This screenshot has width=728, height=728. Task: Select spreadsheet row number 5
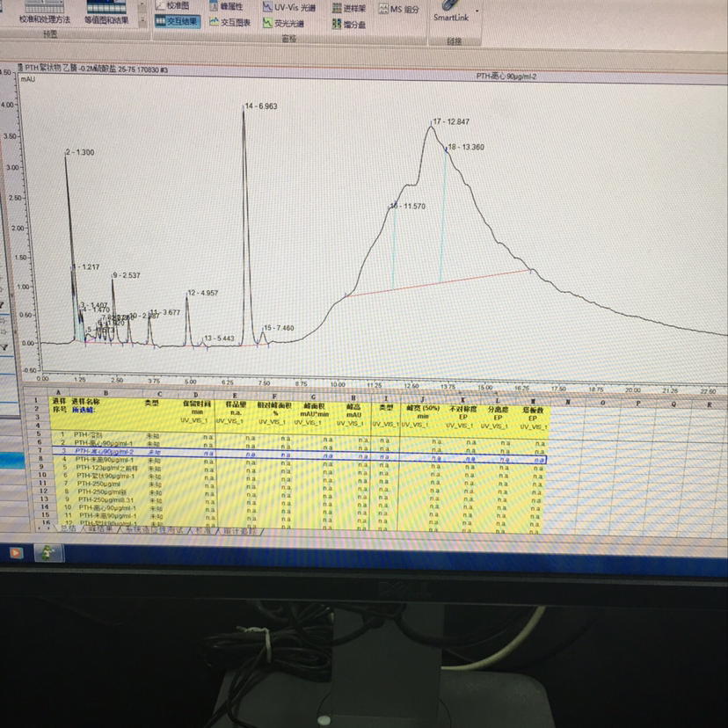point(39,433)
